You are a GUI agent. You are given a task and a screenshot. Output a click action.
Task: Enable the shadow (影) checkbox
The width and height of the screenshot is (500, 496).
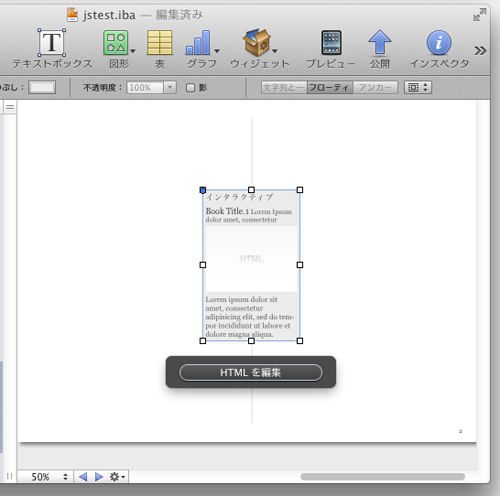[190, 88]
